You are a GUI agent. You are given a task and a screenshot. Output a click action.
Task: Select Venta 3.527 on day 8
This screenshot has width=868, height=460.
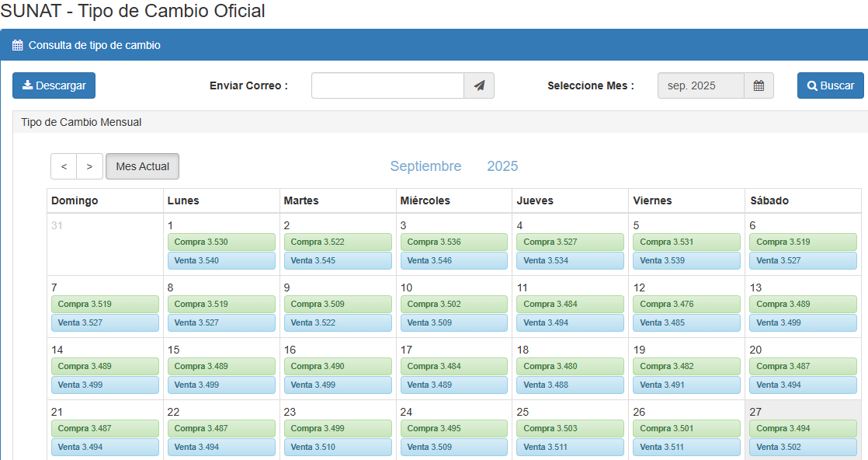[x=221, y=322]
